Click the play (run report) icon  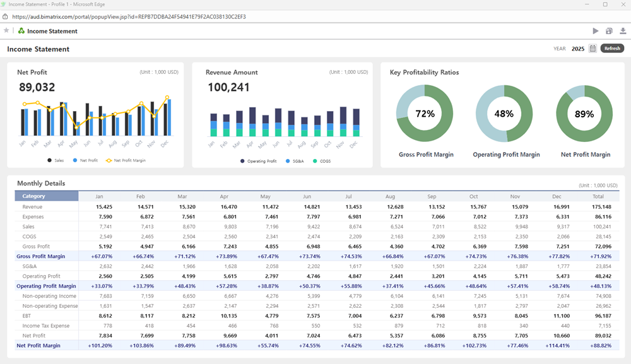[596, 31]
